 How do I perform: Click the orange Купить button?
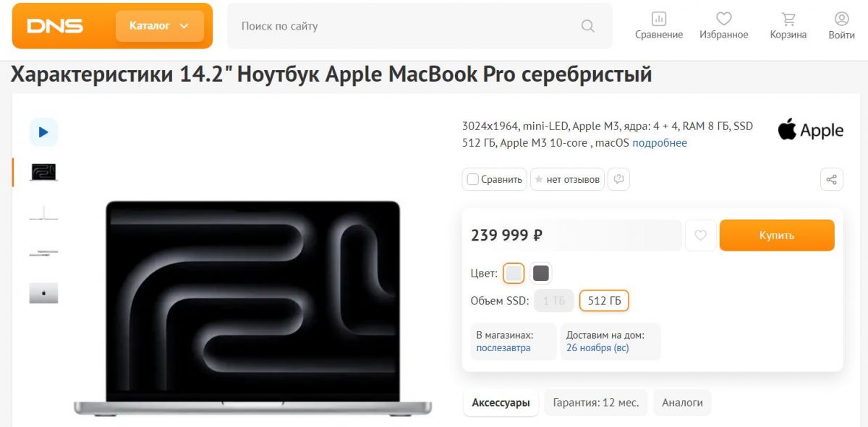coord(777,236)
